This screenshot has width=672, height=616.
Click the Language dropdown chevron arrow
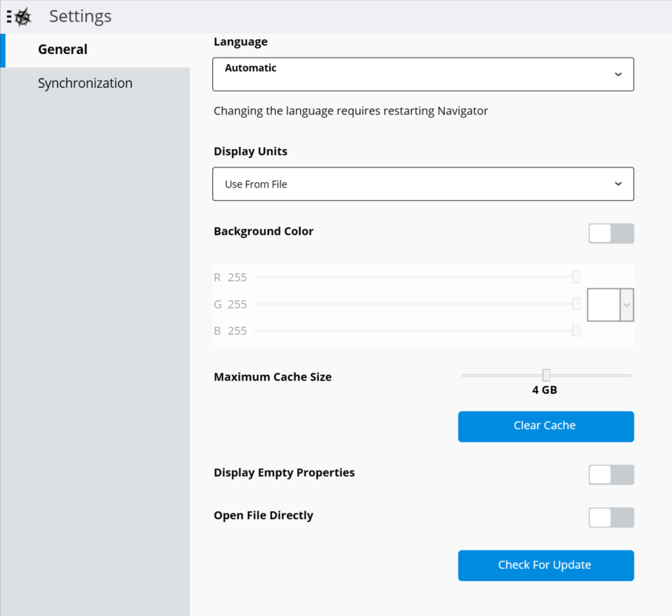(x=618, y=74)
